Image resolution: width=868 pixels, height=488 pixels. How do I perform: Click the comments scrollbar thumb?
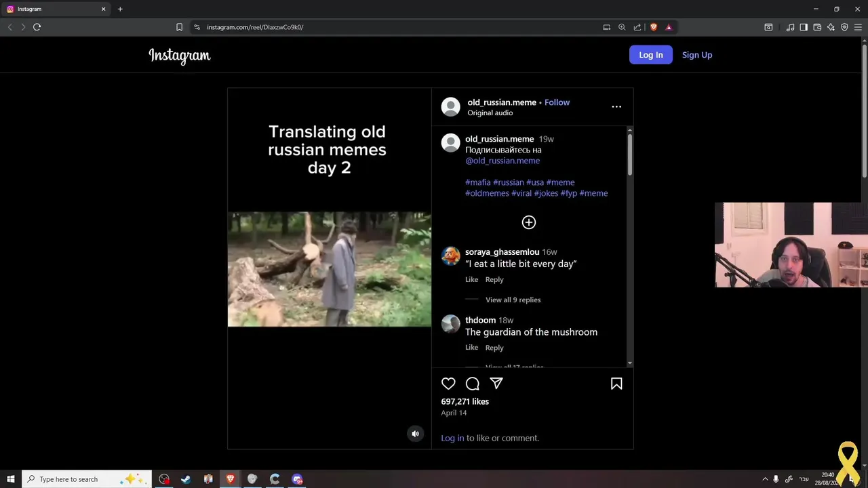point(630,155)
